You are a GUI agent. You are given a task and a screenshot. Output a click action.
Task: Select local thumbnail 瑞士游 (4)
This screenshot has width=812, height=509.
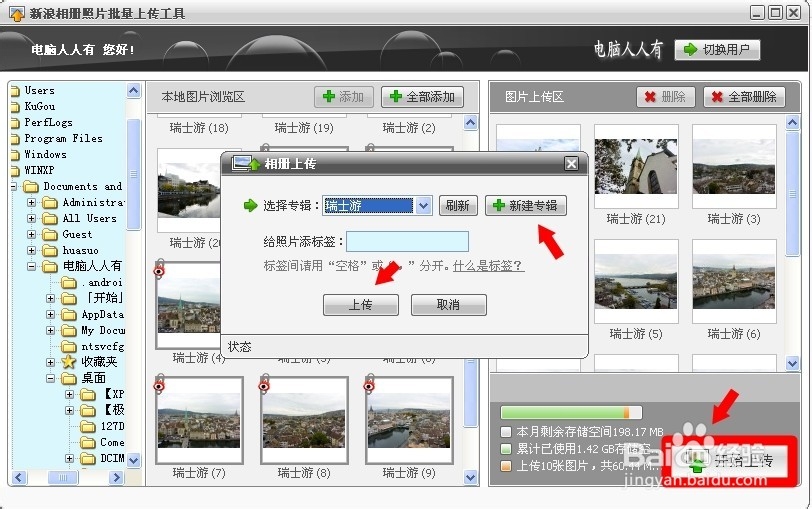tap(188, 306)
